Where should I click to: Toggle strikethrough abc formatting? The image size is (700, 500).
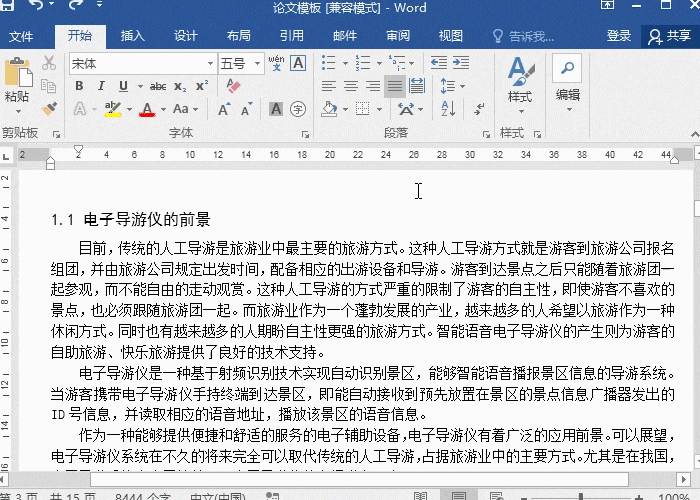point(158,86)
